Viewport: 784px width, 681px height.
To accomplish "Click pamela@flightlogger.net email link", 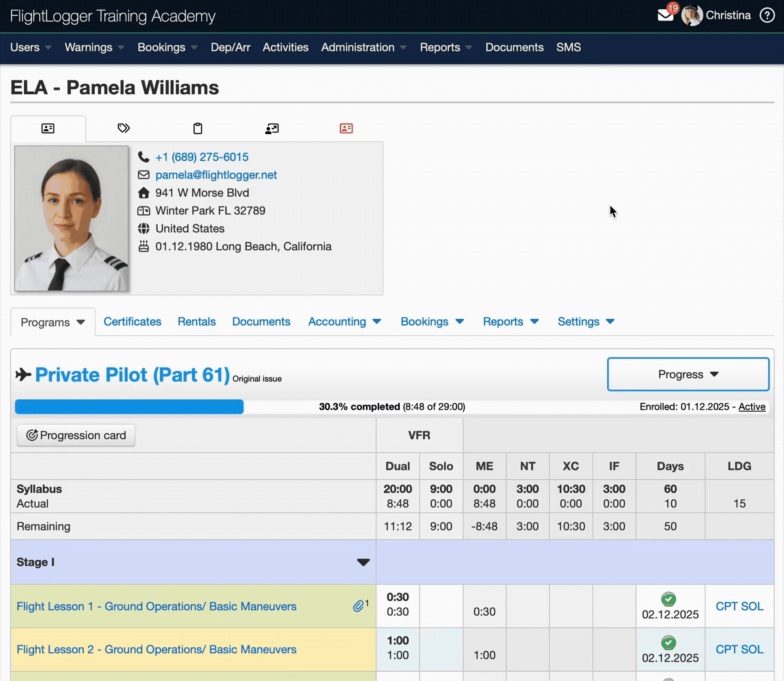I will pyautogui.click(x=216, y=175).
